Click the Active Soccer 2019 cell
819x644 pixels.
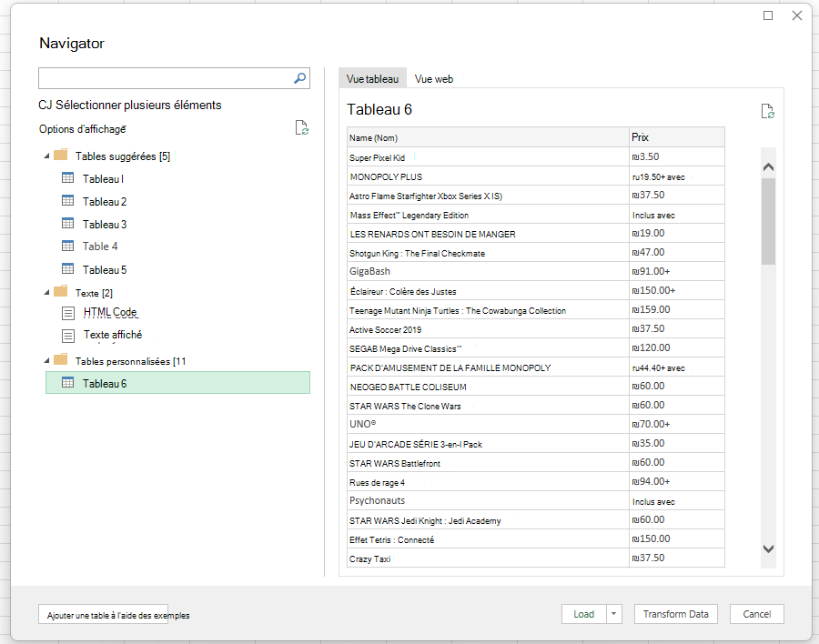pos(488,329)
